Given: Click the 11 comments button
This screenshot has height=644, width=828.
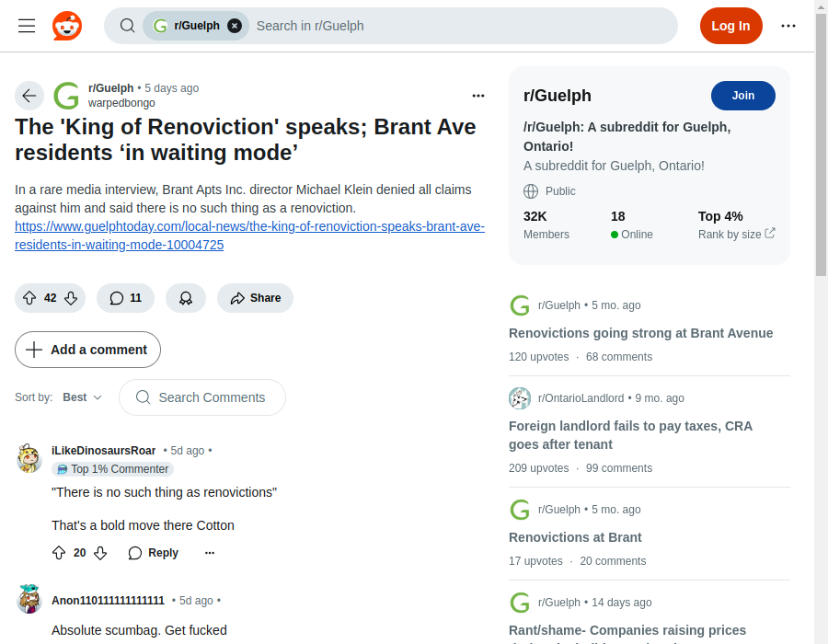Looking at the screenshot, I should click(126, 298).
